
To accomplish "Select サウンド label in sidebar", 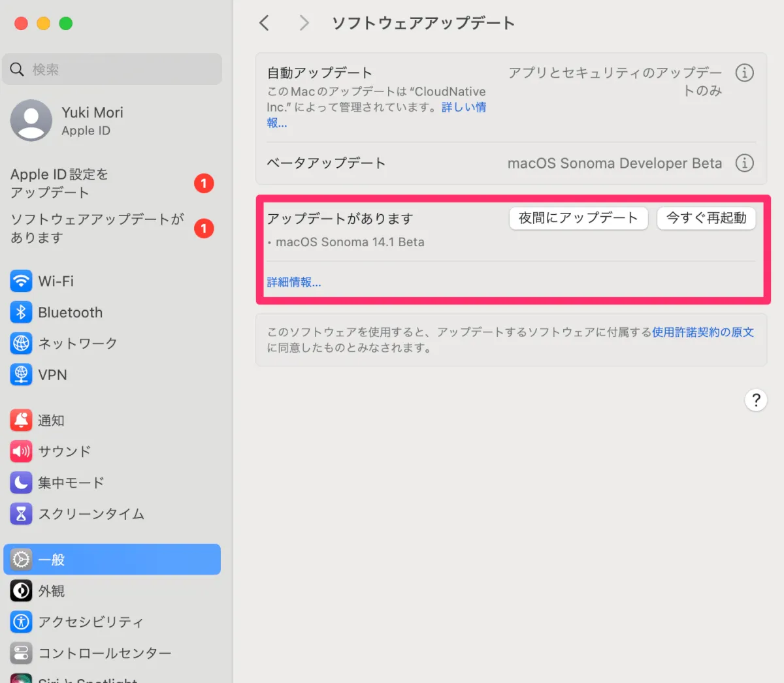I will click(x=64, y=451).
